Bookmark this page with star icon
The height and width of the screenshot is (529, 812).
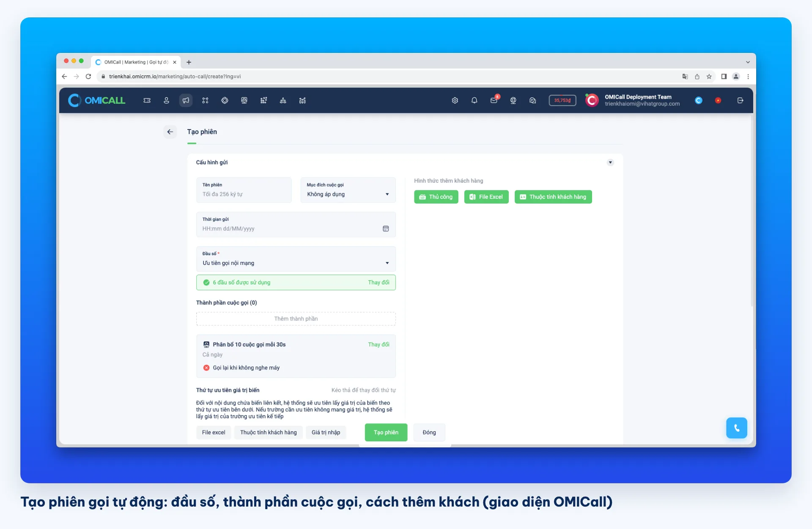[x=709, y=77]
